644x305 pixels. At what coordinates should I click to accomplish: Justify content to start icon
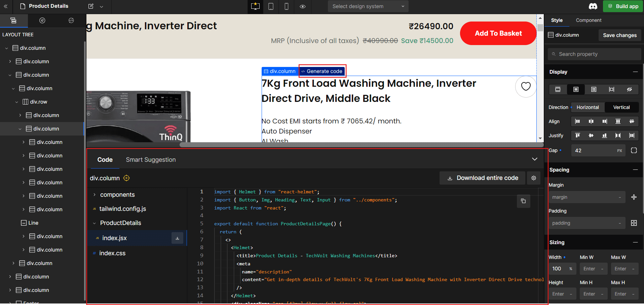point(577,136)
